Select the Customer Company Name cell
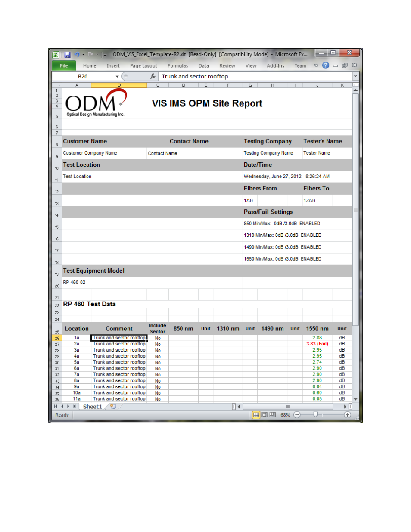411x532 pixels. (x=105, y=153)
